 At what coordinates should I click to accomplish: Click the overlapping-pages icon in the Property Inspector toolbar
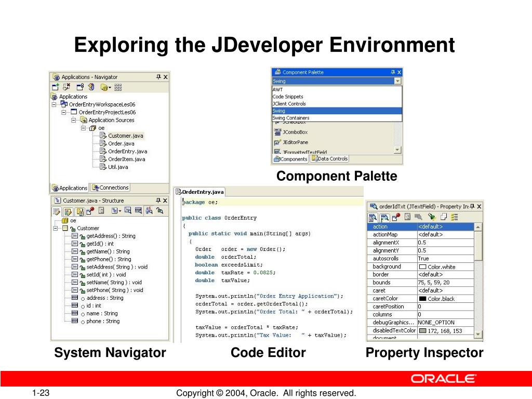pyautogui.click(x=444, y=217)
